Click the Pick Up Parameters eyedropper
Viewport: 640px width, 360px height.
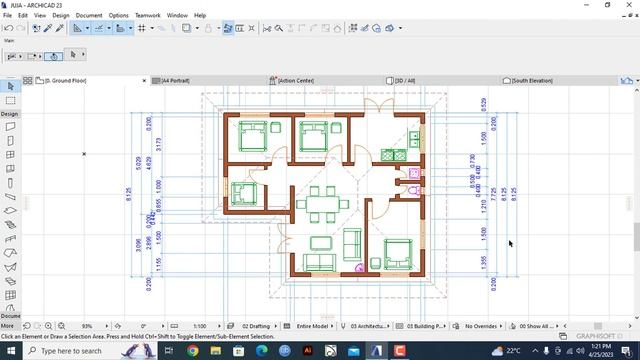click(48, 28)
